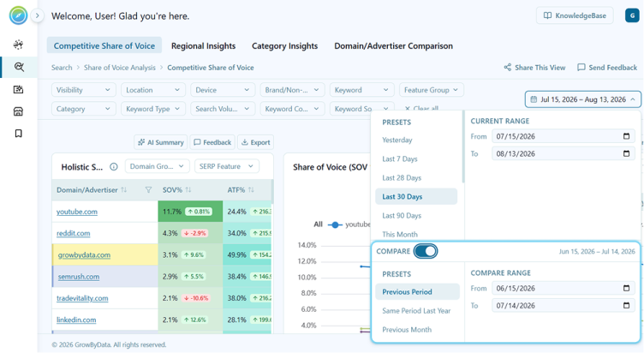Expand the Visibility filter dropdown
The width and height of the screenshot is (644, 353).
(x=83, y=90)
